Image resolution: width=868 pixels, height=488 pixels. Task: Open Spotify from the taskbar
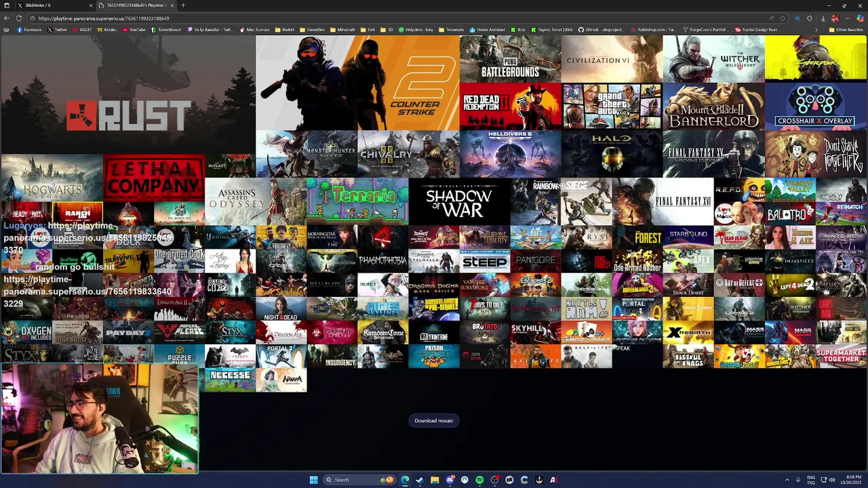click(479, 480)
